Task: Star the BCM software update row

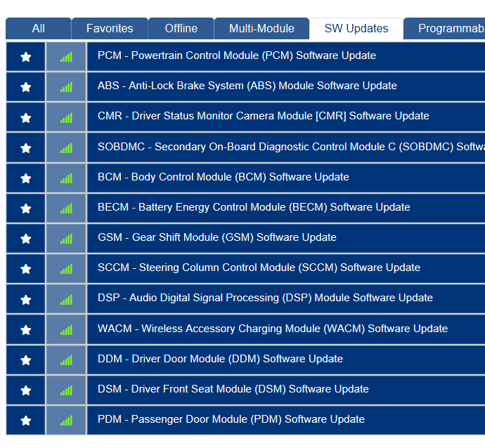Action: click(26, 178)
